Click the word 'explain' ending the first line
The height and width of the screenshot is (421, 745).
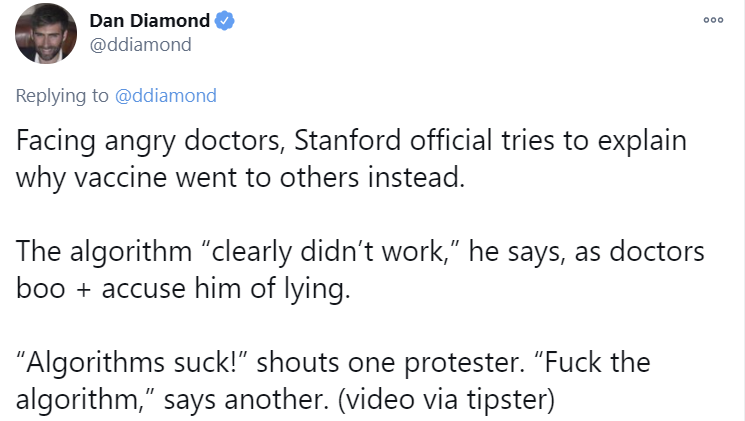coord(642,141)
